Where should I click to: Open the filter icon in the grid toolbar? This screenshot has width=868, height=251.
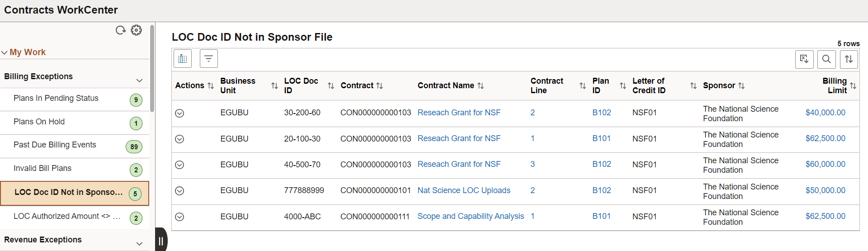click(x=209, y=59)
